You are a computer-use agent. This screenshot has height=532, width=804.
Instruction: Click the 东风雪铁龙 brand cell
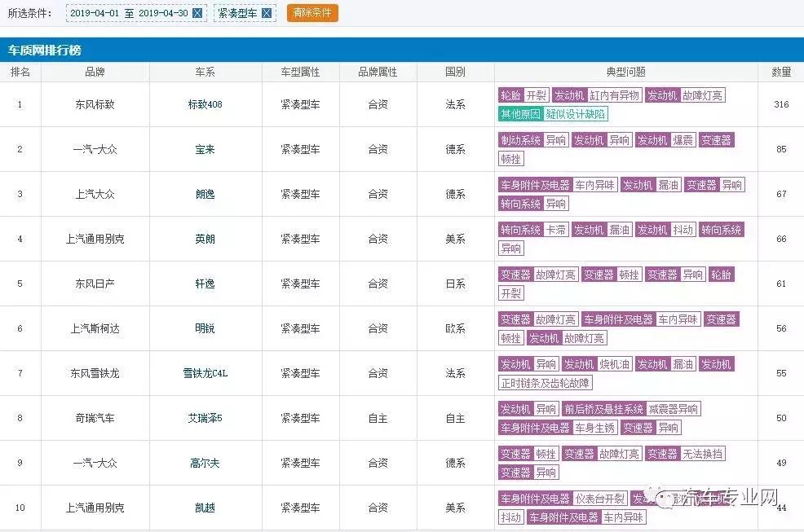point(95,373)
